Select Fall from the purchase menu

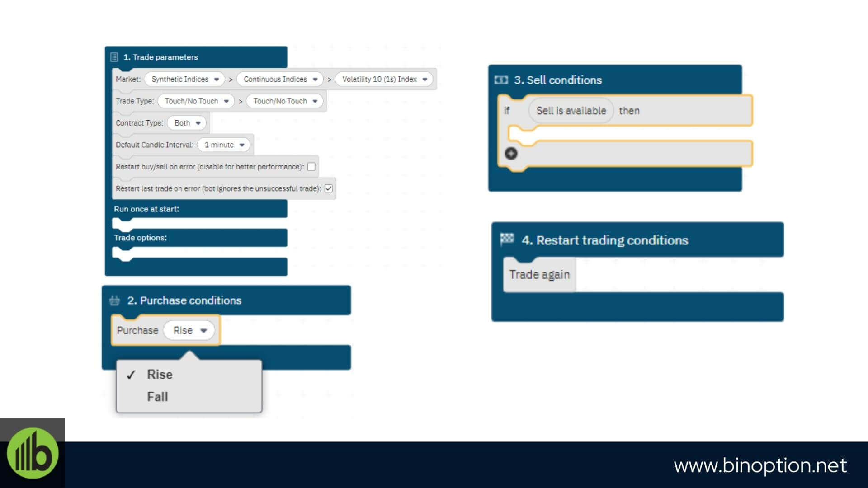pos(157,397)
